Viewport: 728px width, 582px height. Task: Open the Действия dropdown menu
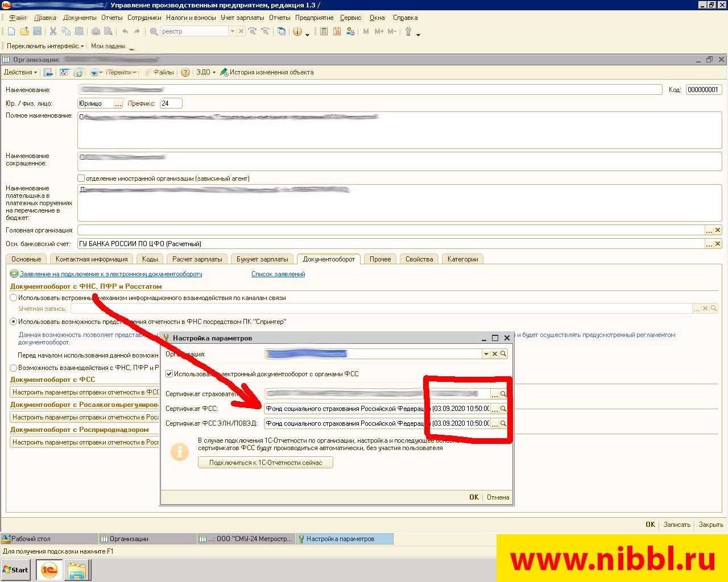[x=20, y=72]
